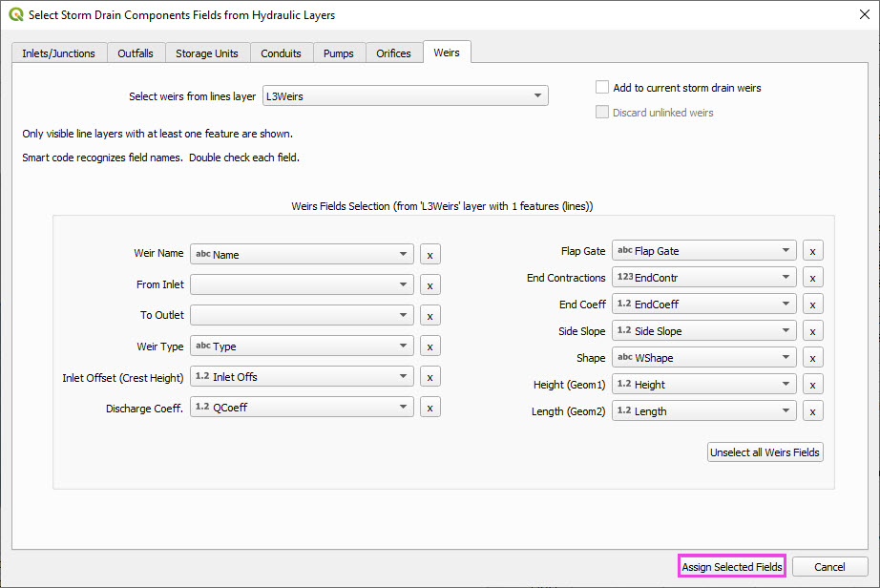
Task: Clear the Discharge Coeff. field with x
Action: pos(430,408)
